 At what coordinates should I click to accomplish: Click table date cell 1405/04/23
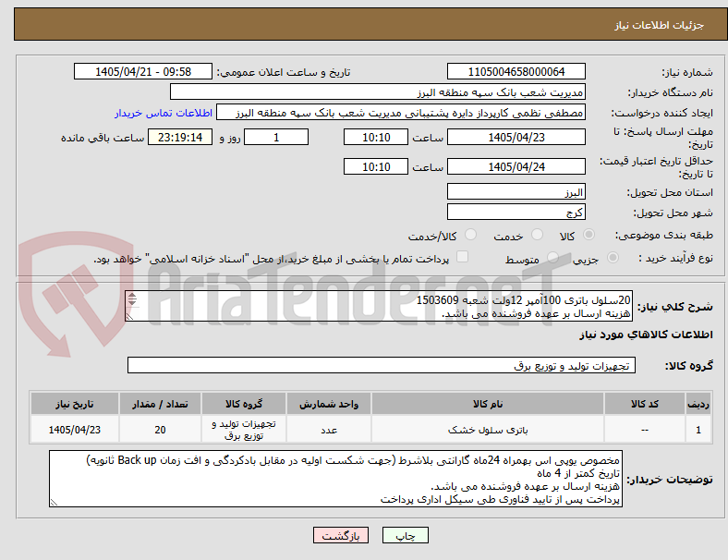(75, 430)
